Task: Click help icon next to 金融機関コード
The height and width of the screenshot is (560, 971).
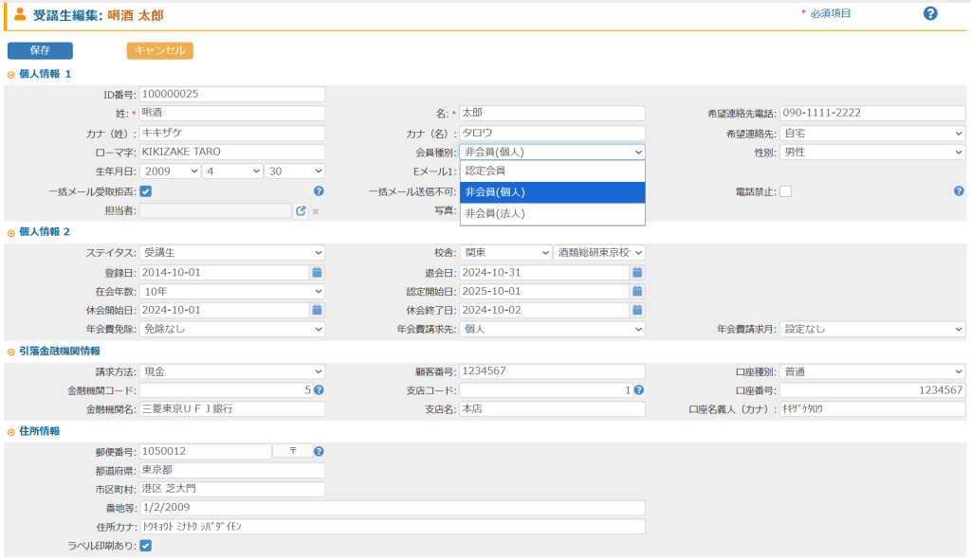Action: point(319,390)
